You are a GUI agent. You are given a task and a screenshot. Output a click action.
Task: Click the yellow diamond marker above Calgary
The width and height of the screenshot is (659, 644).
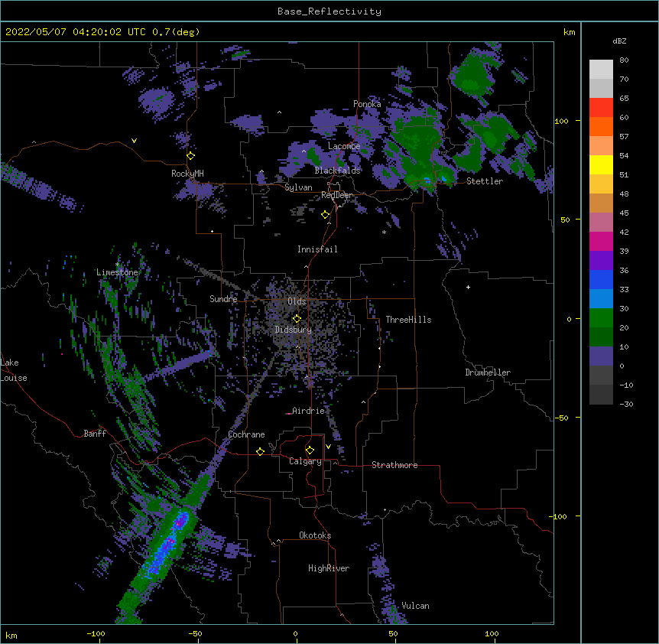point(310,450)
